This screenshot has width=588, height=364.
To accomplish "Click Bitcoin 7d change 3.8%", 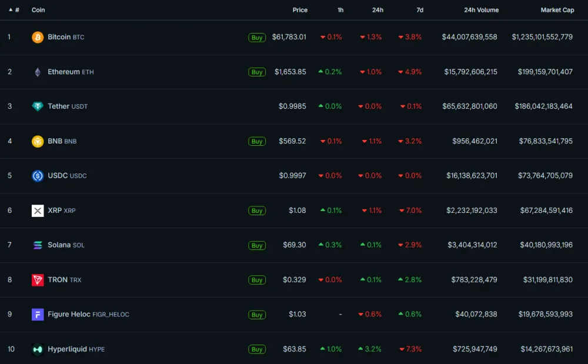I will click(x=410, y=37).
